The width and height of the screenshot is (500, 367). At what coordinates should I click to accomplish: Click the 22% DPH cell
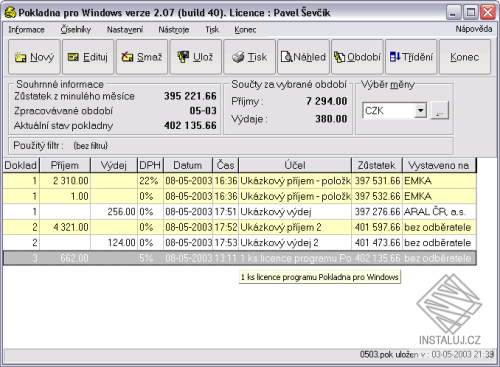click(x=150, y=181)
